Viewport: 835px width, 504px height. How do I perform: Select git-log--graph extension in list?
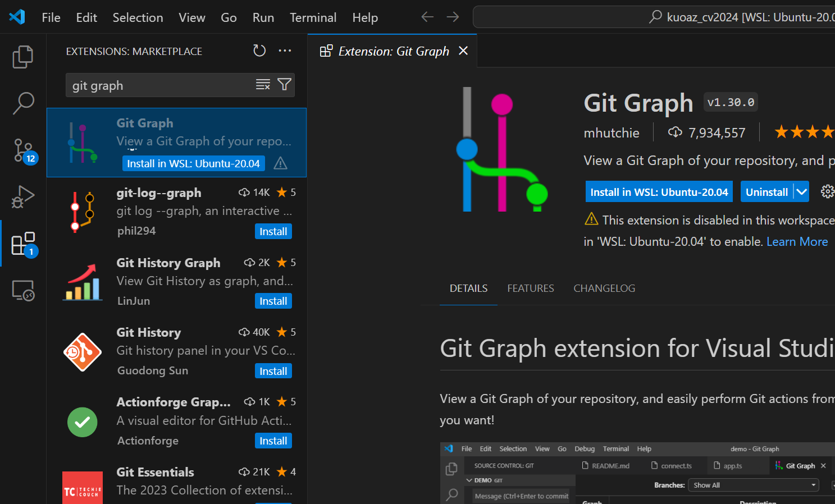(176, 212)
